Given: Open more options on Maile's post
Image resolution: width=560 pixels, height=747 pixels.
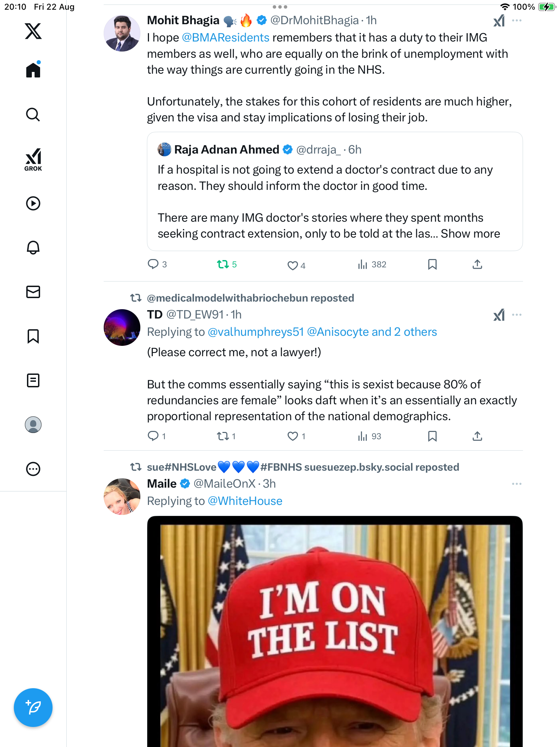Looking at the screenshot, I should point(517,484).
